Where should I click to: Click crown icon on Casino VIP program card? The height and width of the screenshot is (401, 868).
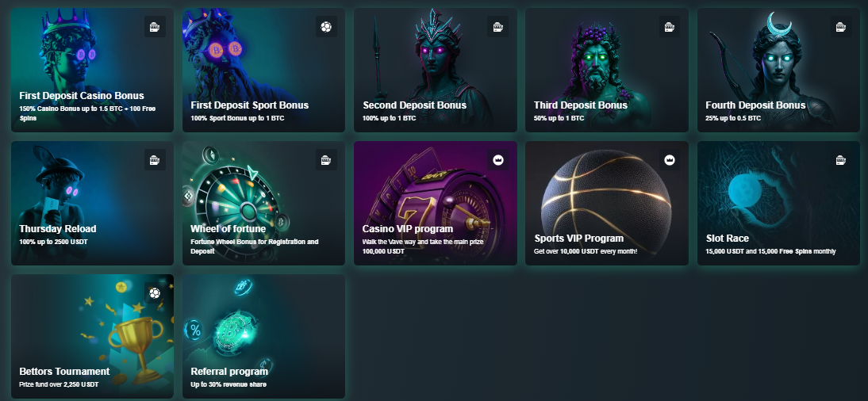[x=498, y=160]
